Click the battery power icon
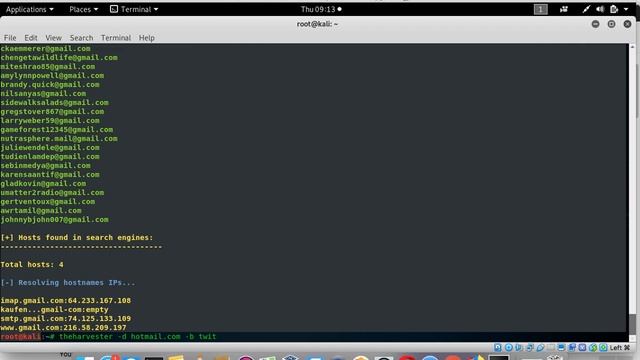The image size is (640, 360). [614, 9]
